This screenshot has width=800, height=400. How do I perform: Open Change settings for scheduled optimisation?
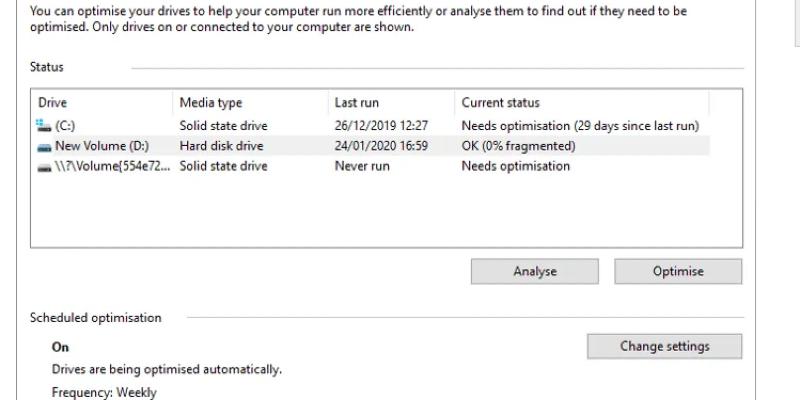pos(664,346)
